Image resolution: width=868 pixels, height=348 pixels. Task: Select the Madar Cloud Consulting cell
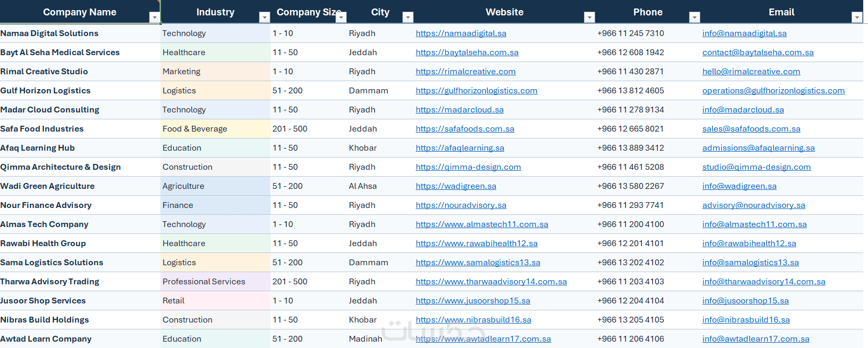click(80, 110)
